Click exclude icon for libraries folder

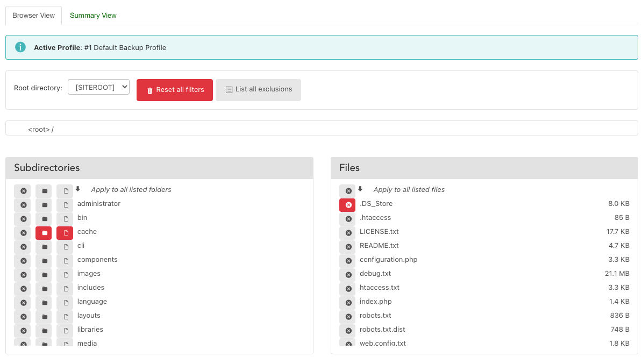(x=23, y=331)
